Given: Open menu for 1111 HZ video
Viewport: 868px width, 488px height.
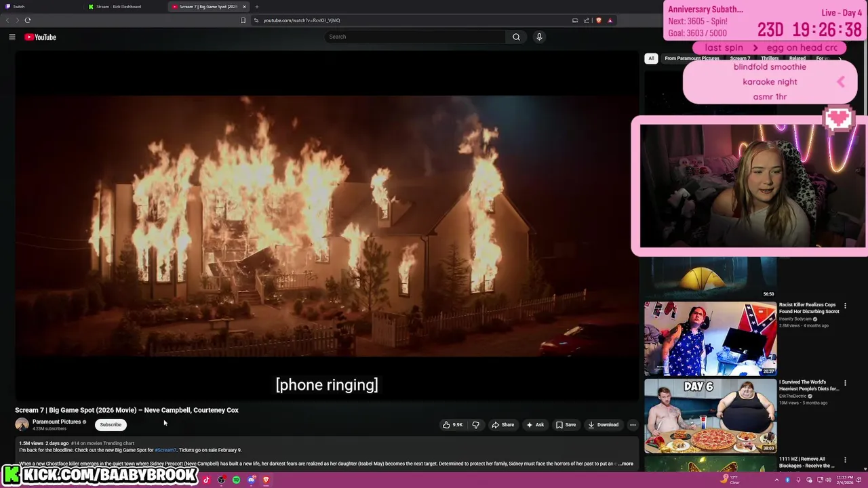Looking at the screenshot, I should [x=845, y=460].
